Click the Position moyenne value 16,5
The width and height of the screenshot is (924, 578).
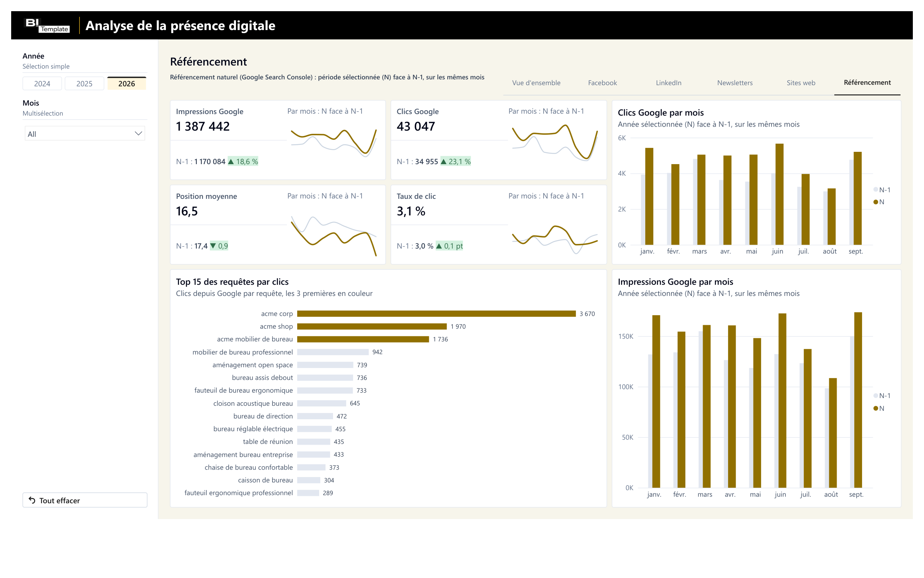pyautogui.click(x=187, y=211)
